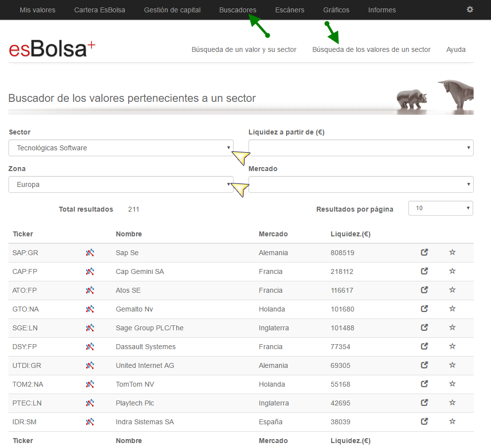Open the Liquidez a partir de (€) dropdown
The height and width of the screenshot is (448, 491).
pyautogui.click(x=361, y=148)
